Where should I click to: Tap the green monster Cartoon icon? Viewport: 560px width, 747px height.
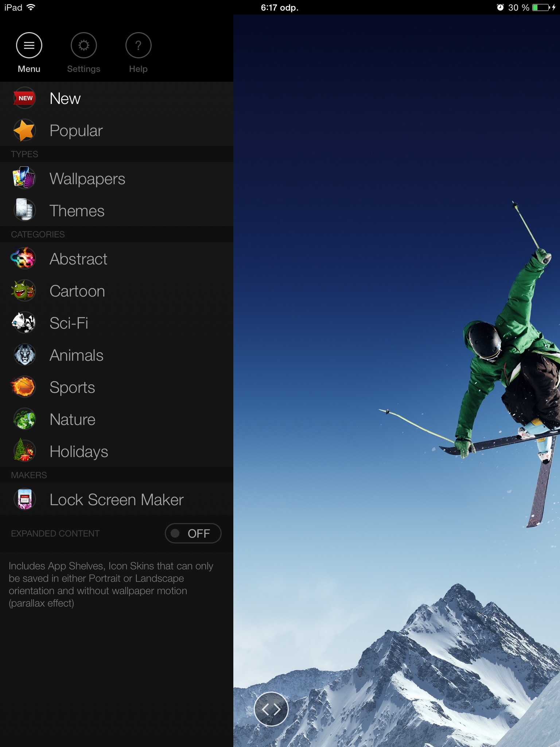tap(24, 291)
